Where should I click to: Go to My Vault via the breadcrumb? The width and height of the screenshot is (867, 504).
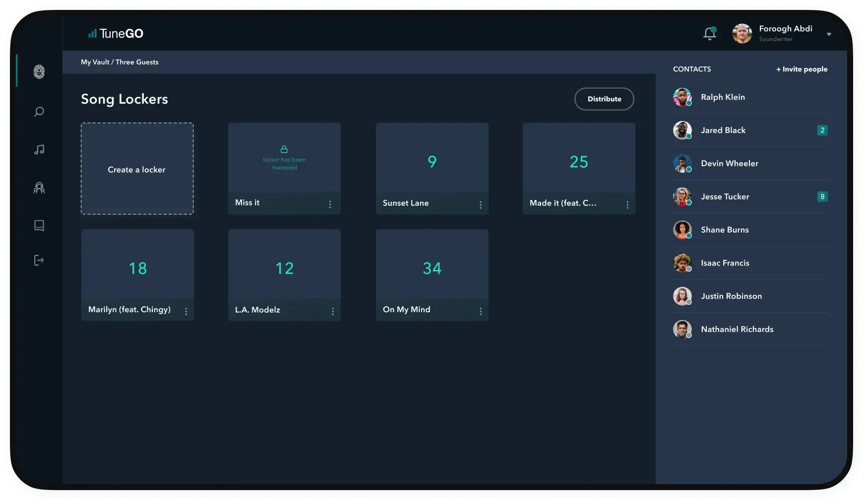pos(95,62)
